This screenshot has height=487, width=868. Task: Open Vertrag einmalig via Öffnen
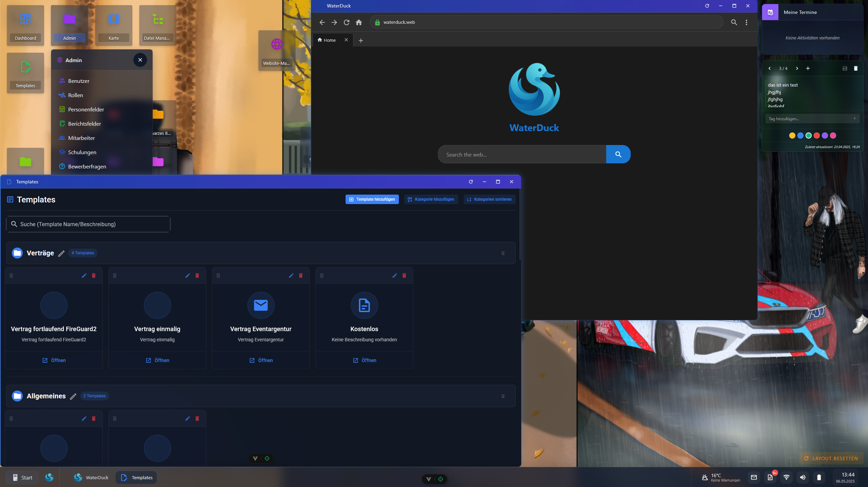click(157, 360)
